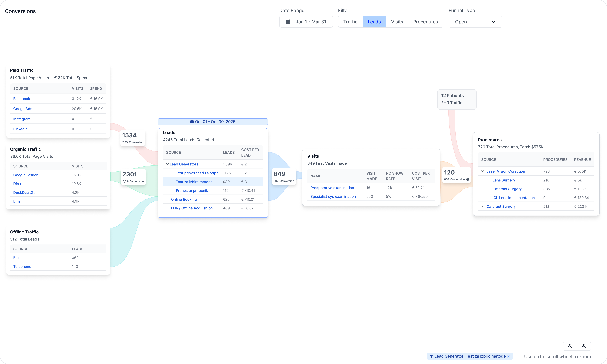The image size is (607, 364).
Task: Click '€ 32K Total Spend' text
Action: 71,78
